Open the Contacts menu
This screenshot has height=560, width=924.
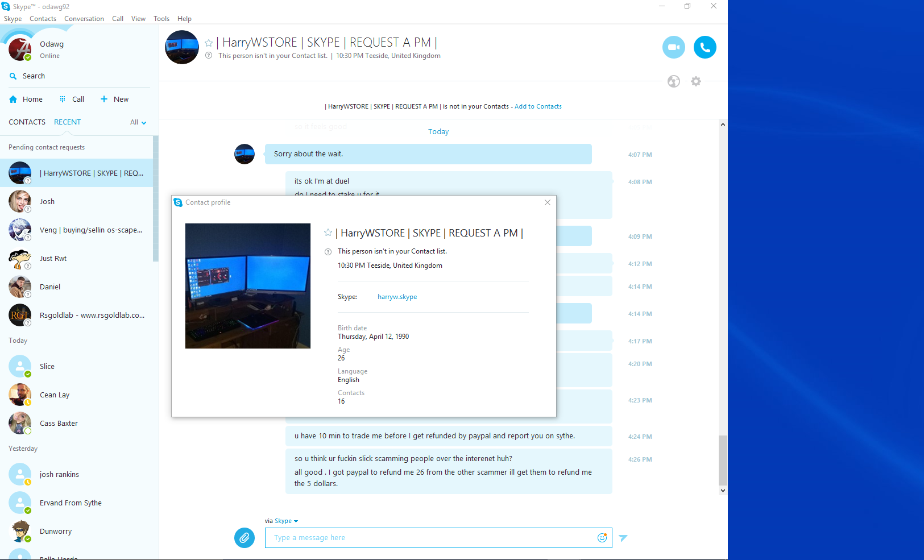tap(43, 19)
